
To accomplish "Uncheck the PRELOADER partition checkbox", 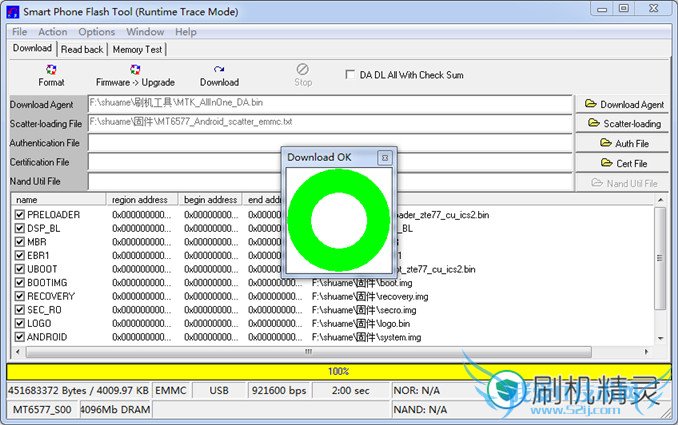I will (x=20, y=215).
